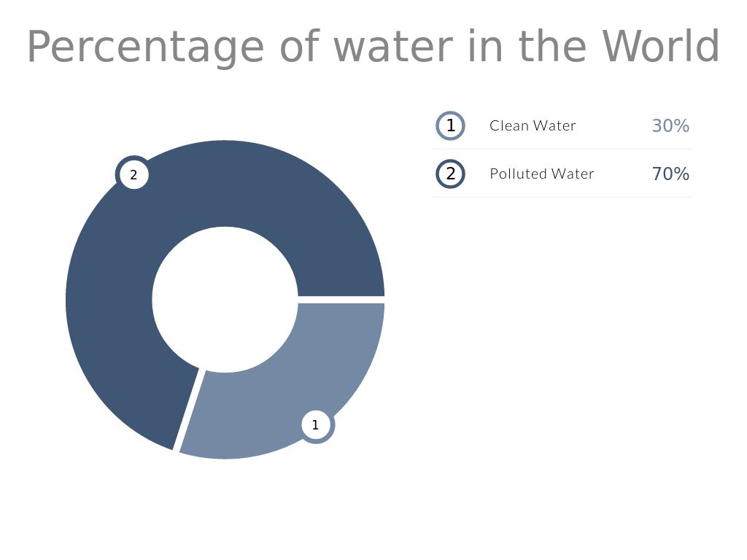The height and width of the screenshot is (560, 747).
Task: Click the word Percentage in the title
Action: [144, 47]
